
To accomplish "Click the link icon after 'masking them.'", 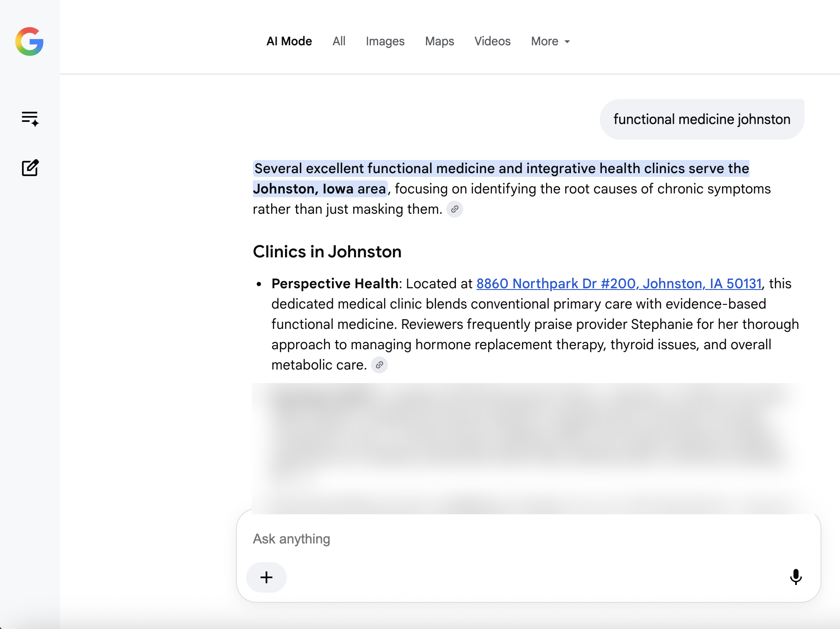I will pos(455,209).
